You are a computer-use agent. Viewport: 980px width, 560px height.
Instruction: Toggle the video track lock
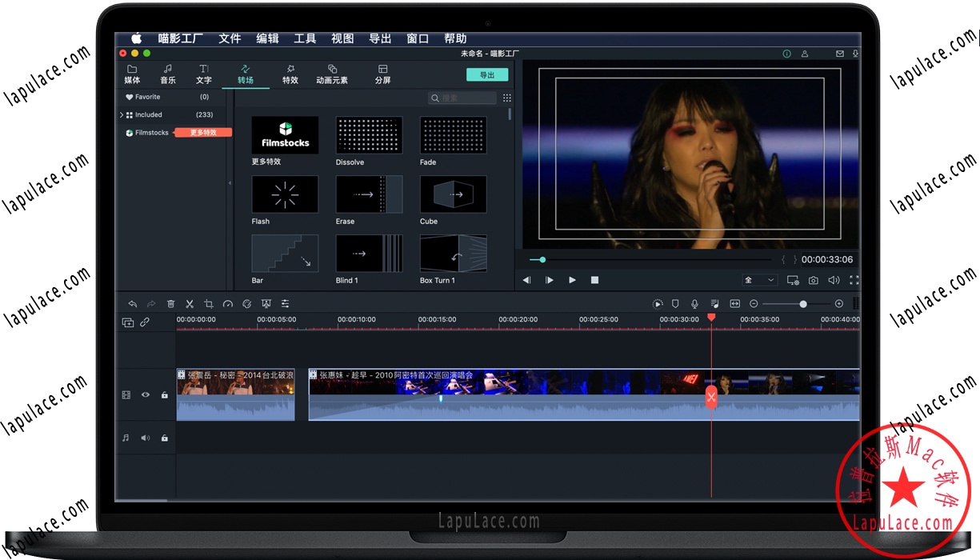(x=165, y=394)
